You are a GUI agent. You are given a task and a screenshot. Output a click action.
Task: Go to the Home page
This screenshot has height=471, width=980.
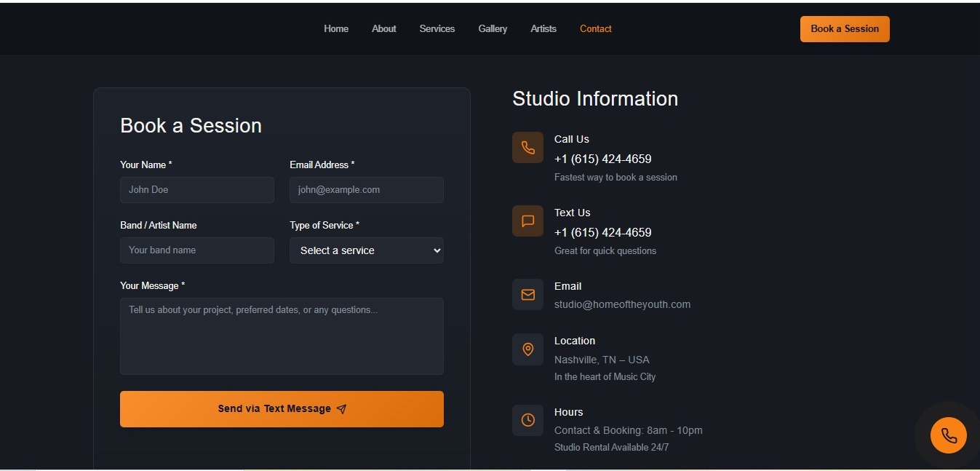tap(336, 29)
